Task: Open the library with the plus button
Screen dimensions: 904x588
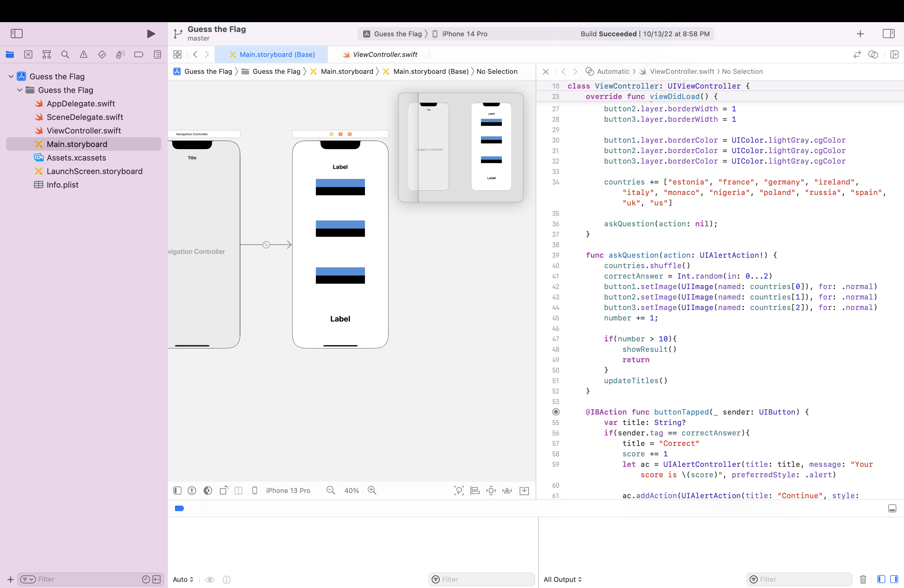Action: pyautogui.click(x=860, y=34)
